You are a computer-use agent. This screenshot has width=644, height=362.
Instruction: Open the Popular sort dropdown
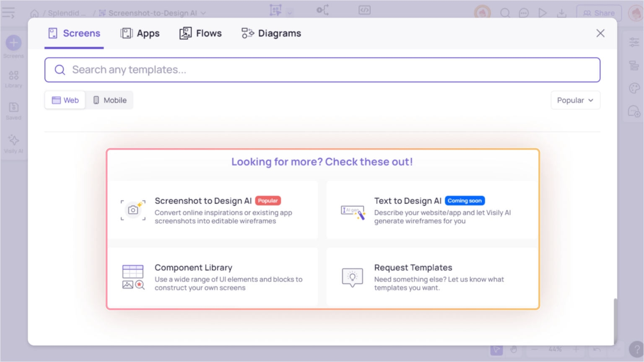(575, 100)
